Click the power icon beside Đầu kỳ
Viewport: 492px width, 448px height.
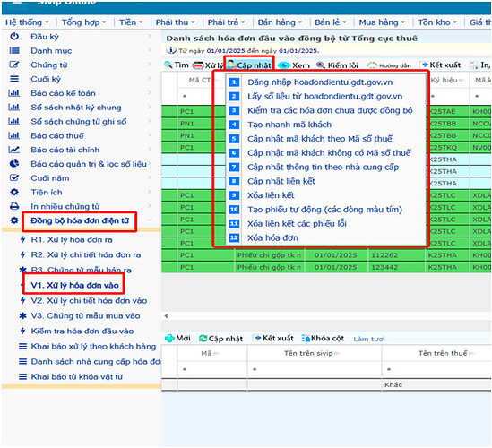(x=14, y=37)
